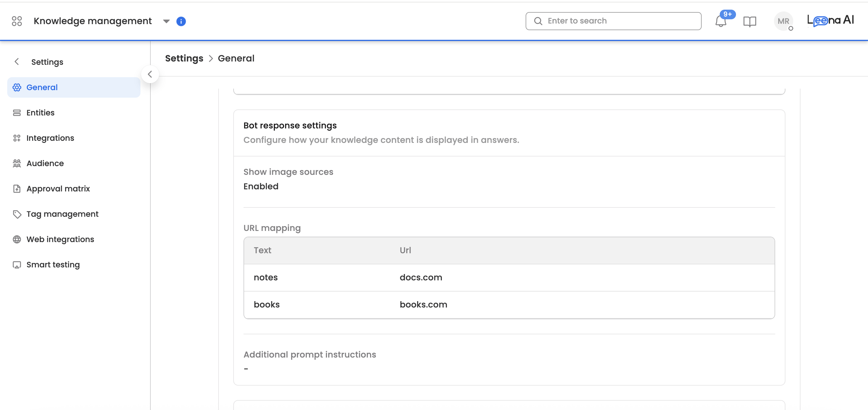
Task: Click the Entities sidebar icon
Action: tap(17, 113)
